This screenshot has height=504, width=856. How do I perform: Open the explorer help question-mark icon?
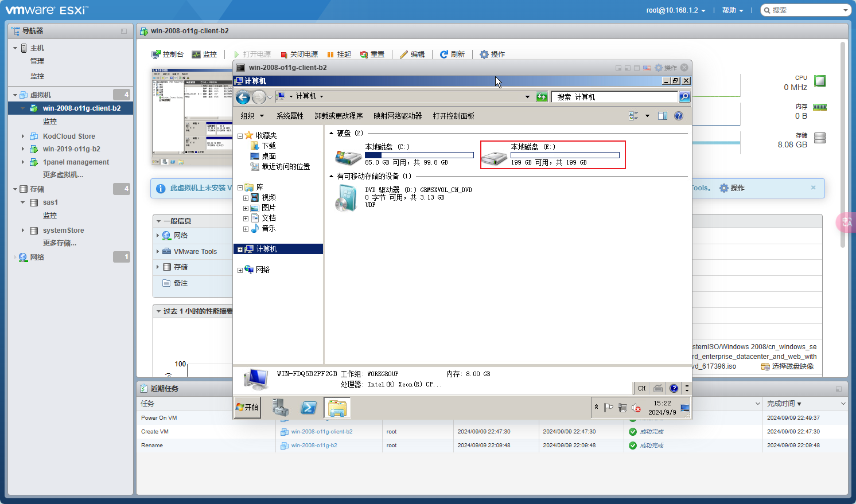click(x=679, y=116)
